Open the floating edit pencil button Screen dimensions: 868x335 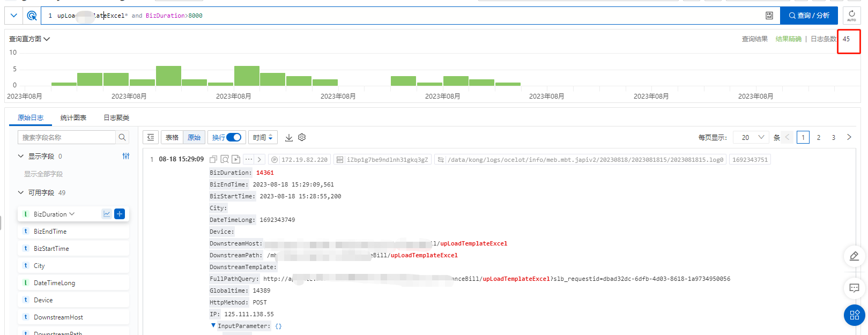click(854, 256)
